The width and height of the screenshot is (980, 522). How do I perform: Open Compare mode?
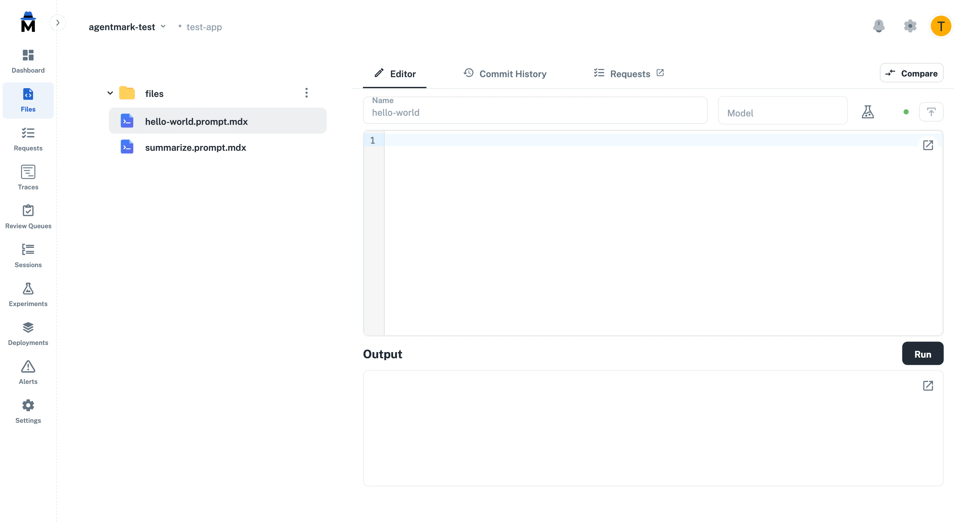point(912,73)
